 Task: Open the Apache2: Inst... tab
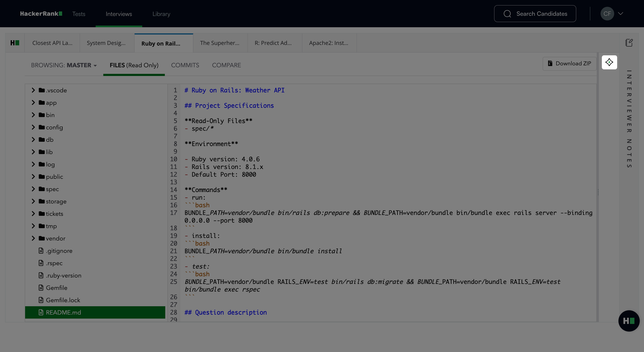coord(329,43)
